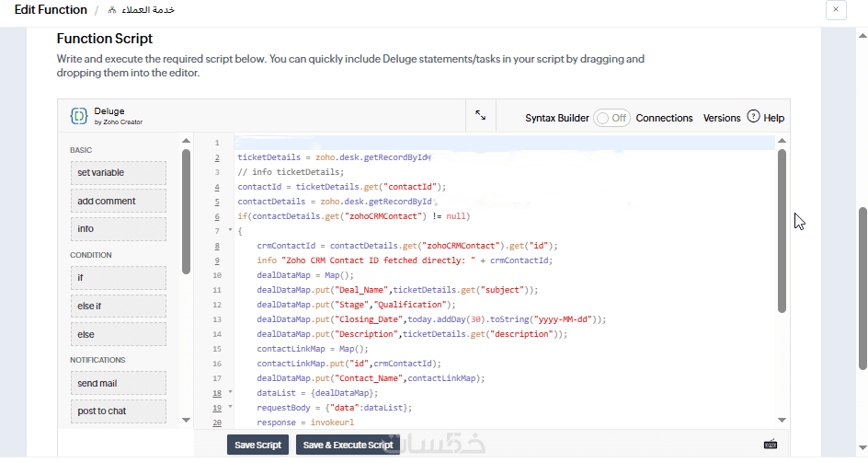Click the Deluge logo icon
Viewport: 868px width, 463px height.
pyautogui.click(x=78, y=116)
